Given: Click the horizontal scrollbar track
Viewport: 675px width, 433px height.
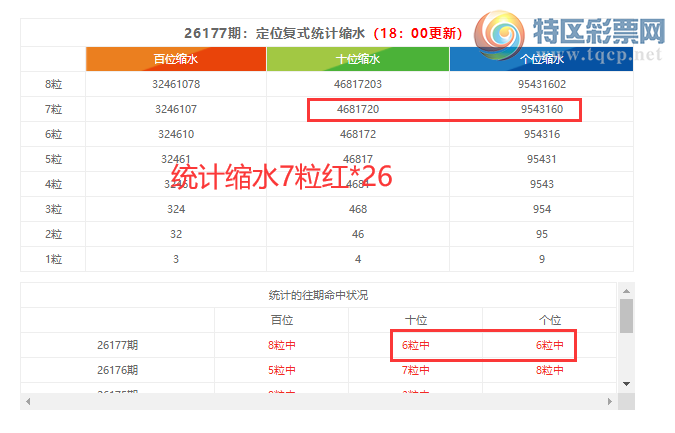Looking at the screenshot, I should 319,402.
